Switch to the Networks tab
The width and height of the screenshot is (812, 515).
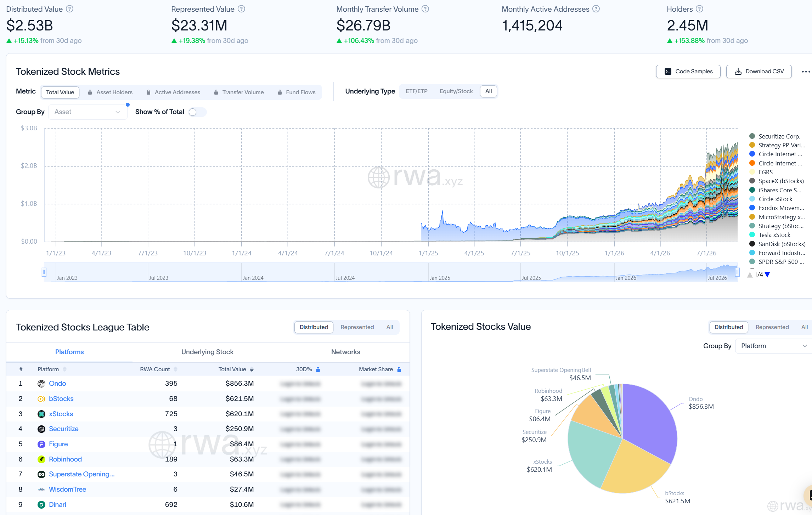[345, 352]
